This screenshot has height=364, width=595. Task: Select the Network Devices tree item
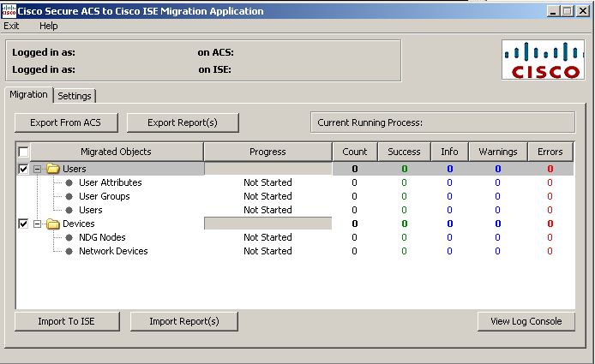click(x=113, y=251)
